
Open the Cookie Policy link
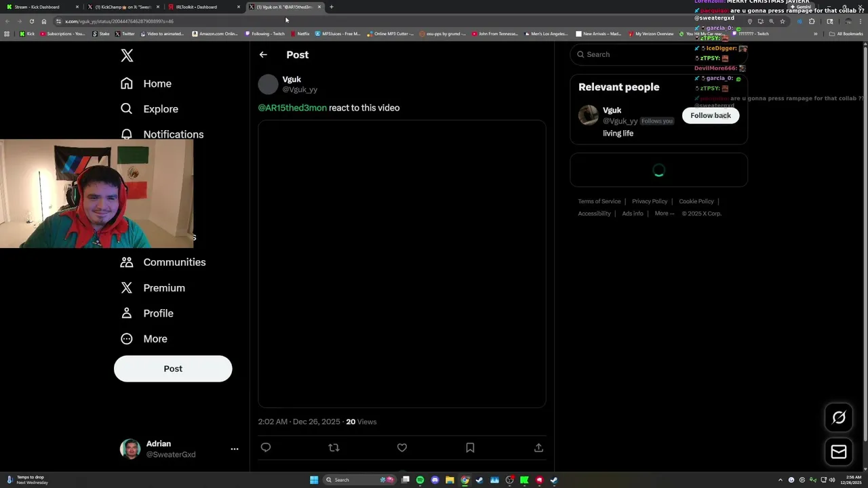(696, 201)
